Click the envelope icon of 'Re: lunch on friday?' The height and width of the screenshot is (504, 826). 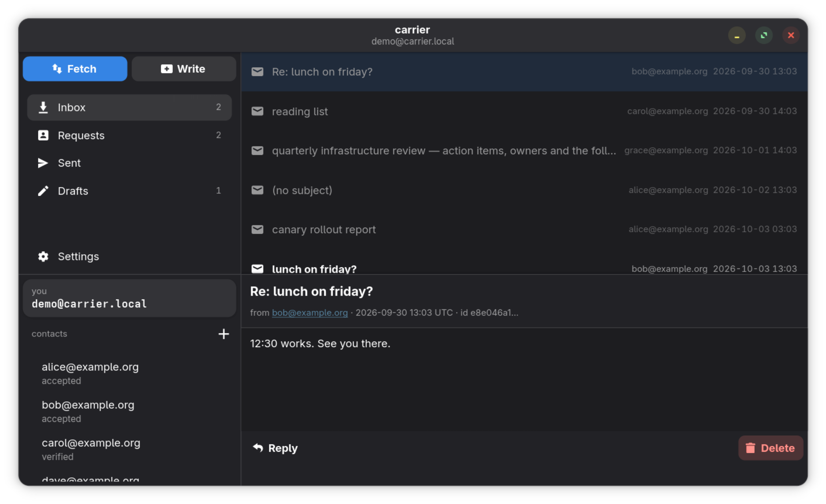click(257, 72)
